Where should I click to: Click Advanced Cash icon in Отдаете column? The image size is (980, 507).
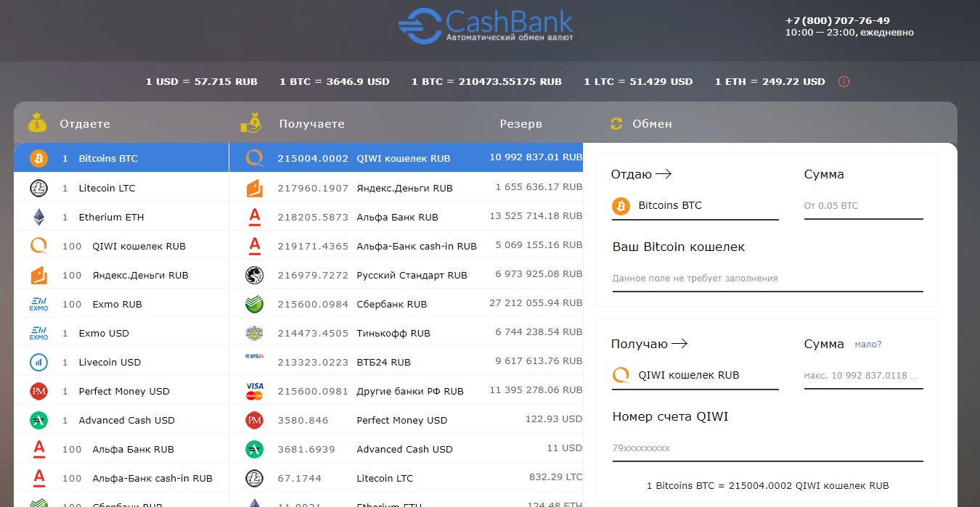click(38, 420)
